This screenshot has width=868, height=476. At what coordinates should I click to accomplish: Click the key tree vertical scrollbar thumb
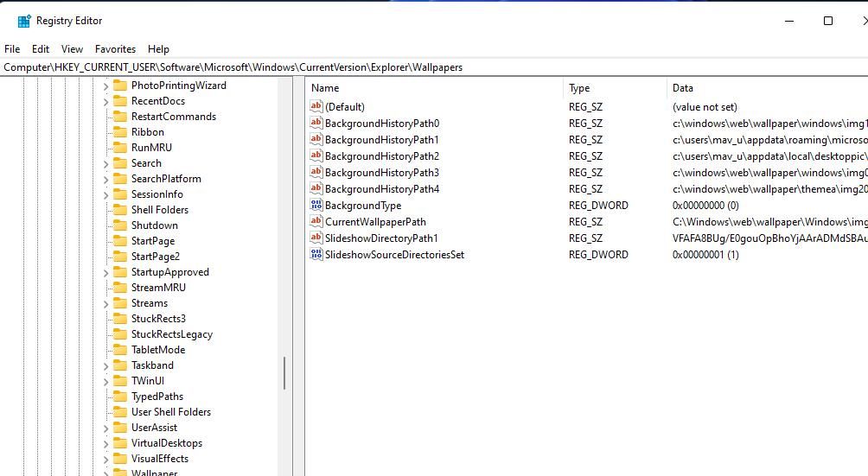[x=284, y=373]
